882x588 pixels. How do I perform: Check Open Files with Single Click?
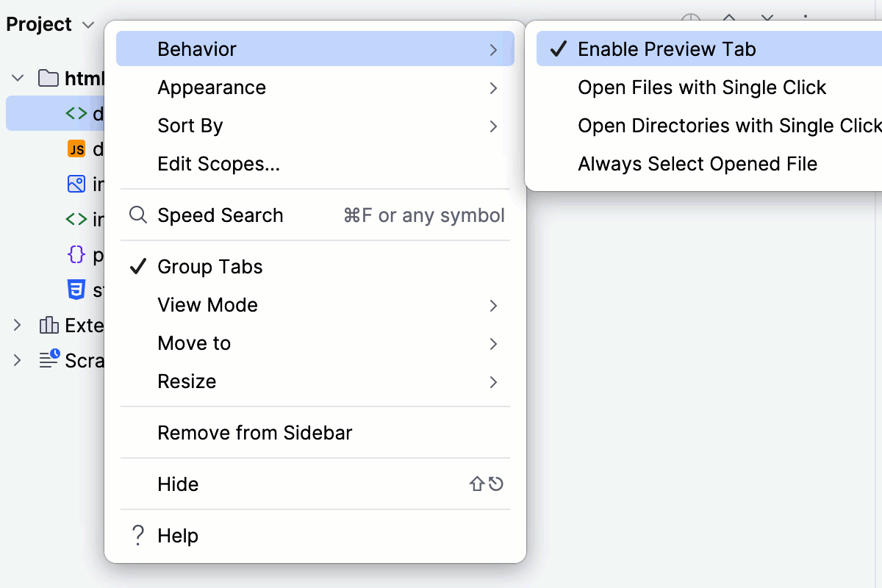pos(703,87)
